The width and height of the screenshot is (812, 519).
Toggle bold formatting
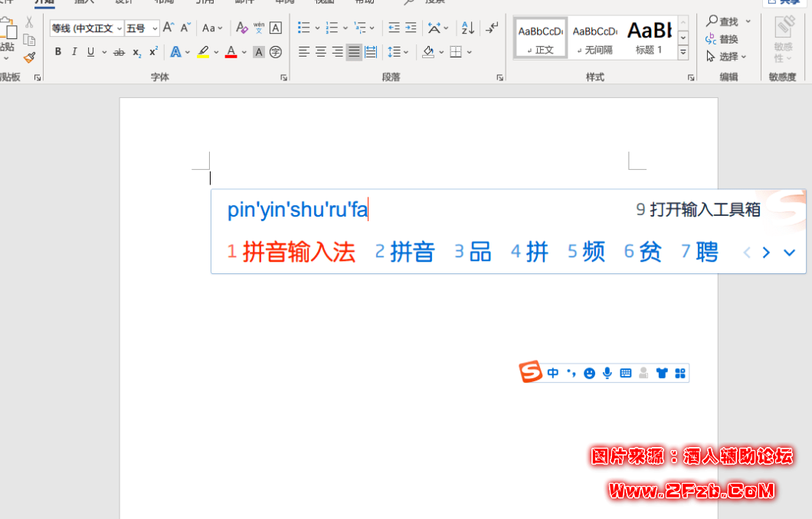pyautogui.click(x=57, y=52)
